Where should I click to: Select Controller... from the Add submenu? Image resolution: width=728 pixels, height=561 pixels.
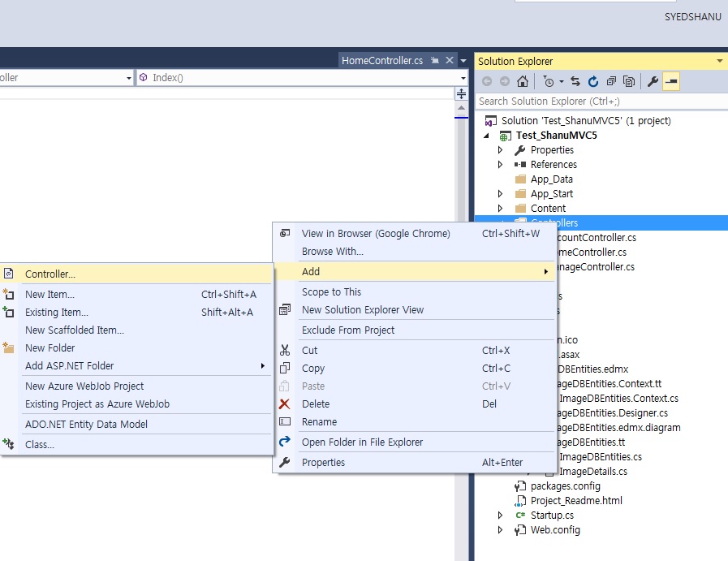click(x=50, y=274)
